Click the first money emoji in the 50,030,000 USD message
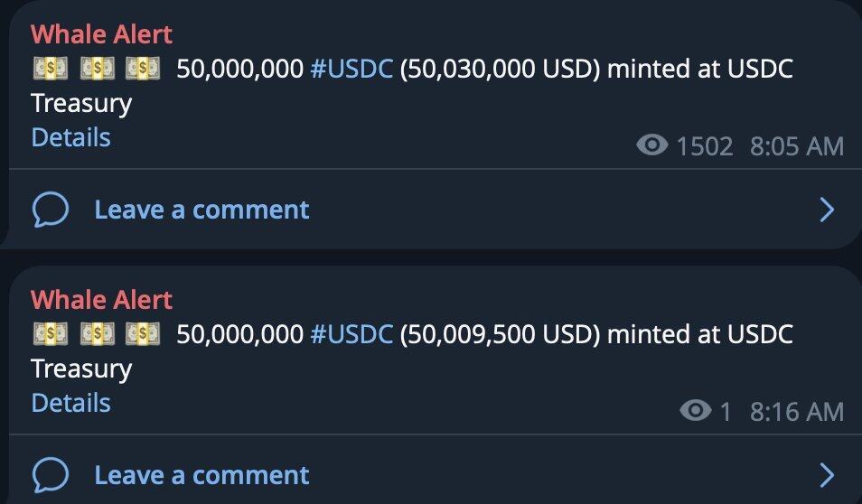This screenshot has width=862, height=504. pos(51,69)
